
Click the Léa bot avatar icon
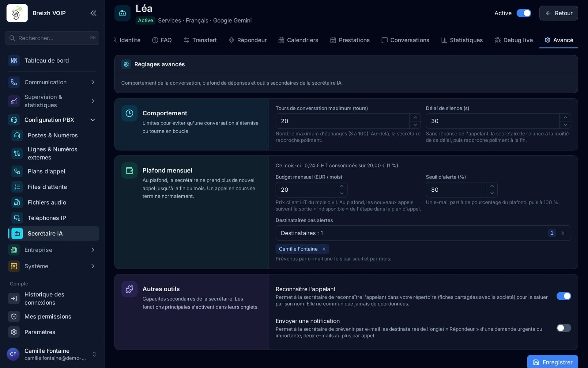[x=123, y=13]
